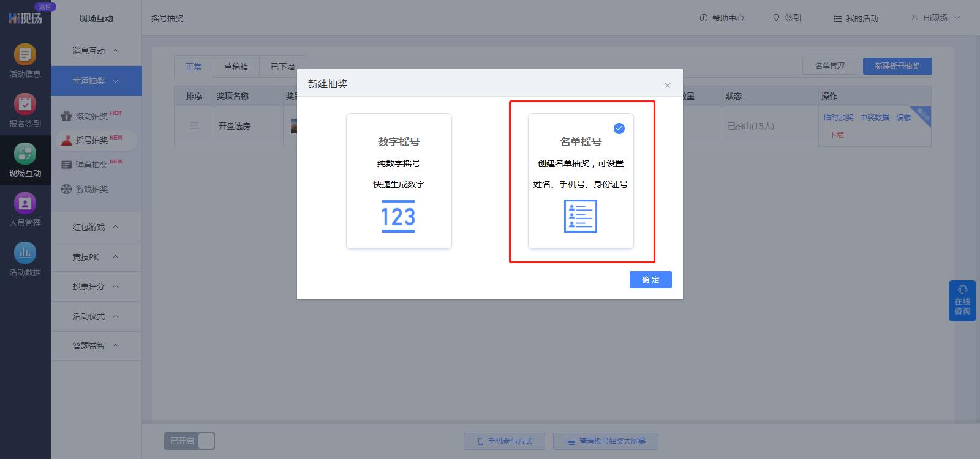Click the 排序 column header
The width and height of the screenshot is (980, 459).
tap(194, 96)
